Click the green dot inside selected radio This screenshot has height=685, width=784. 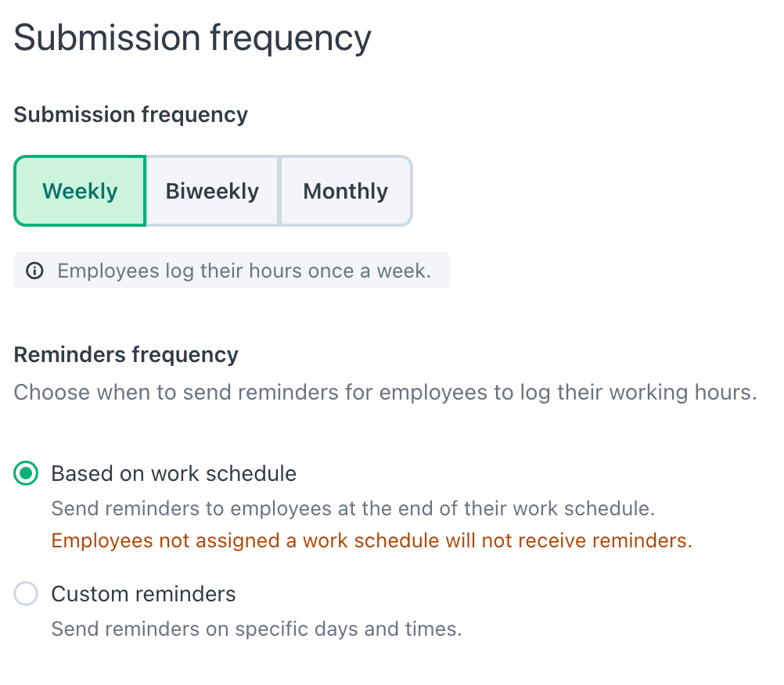26,473
